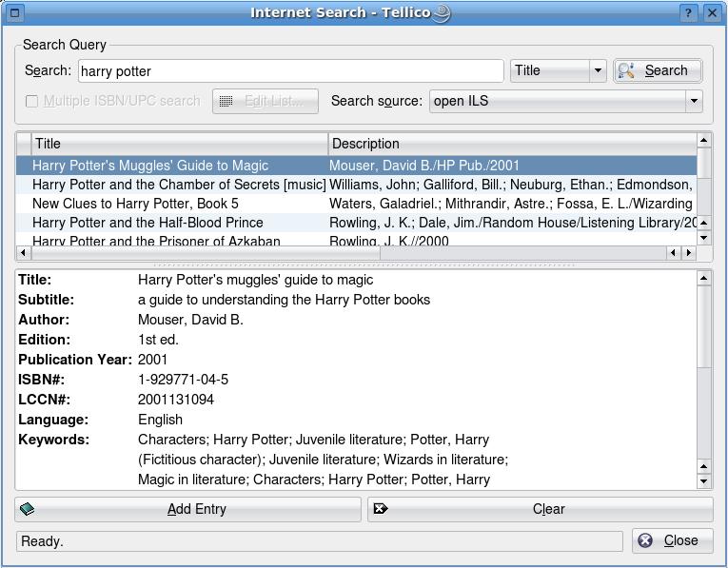The width and height of the screenshot is (728, 568).
Task: Click the Ready status bar text
Action: pos(42,541)
